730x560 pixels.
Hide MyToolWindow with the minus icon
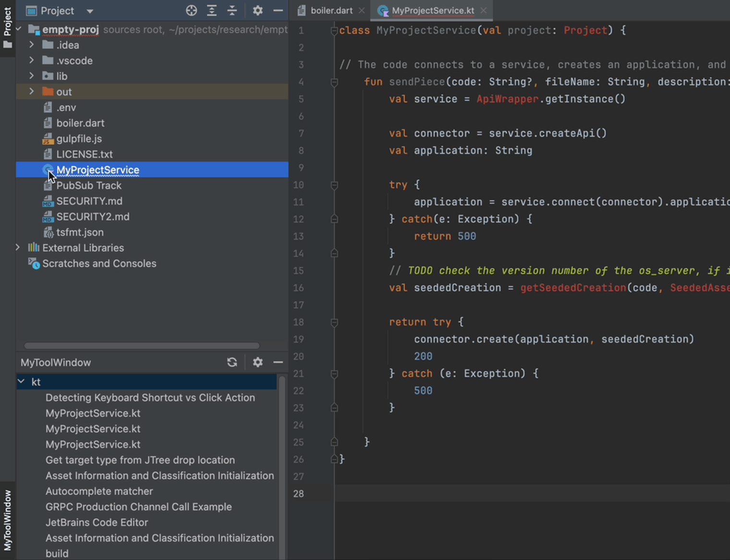coord(278,362)
